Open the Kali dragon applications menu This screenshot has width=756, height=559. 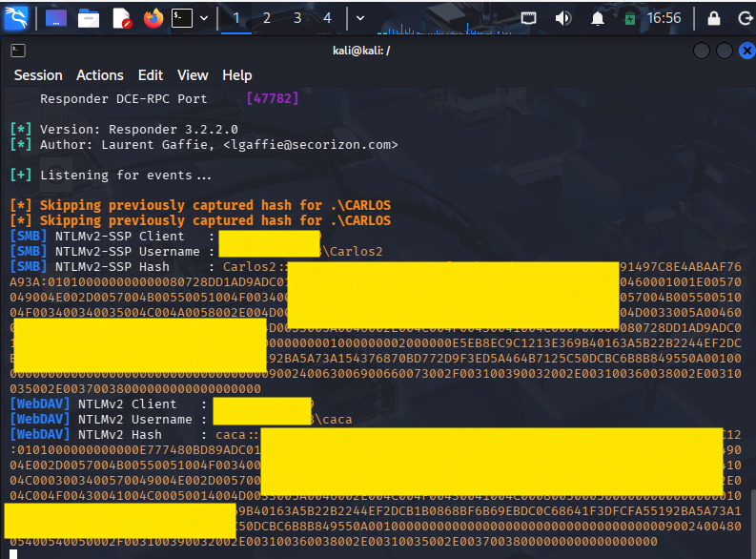tap(16, 18)
